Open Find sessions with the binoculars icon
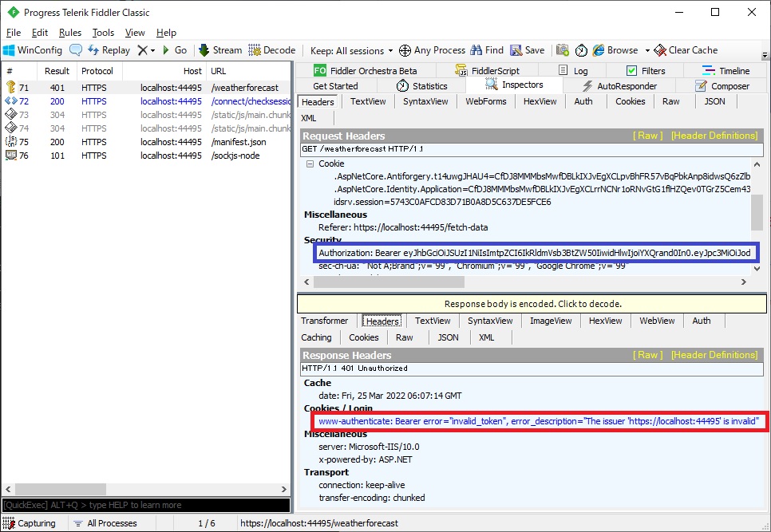 click(476, 50)
